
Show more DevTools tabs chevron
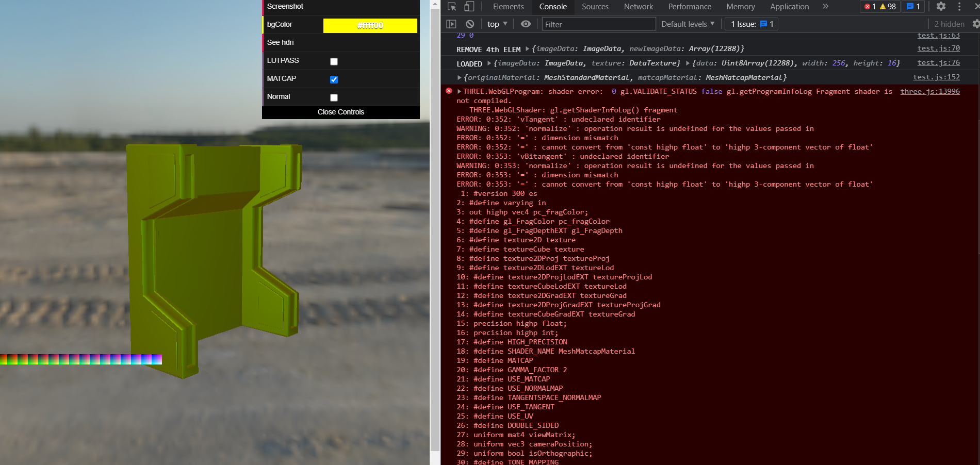pyautogui.click(x=825, y=7)
